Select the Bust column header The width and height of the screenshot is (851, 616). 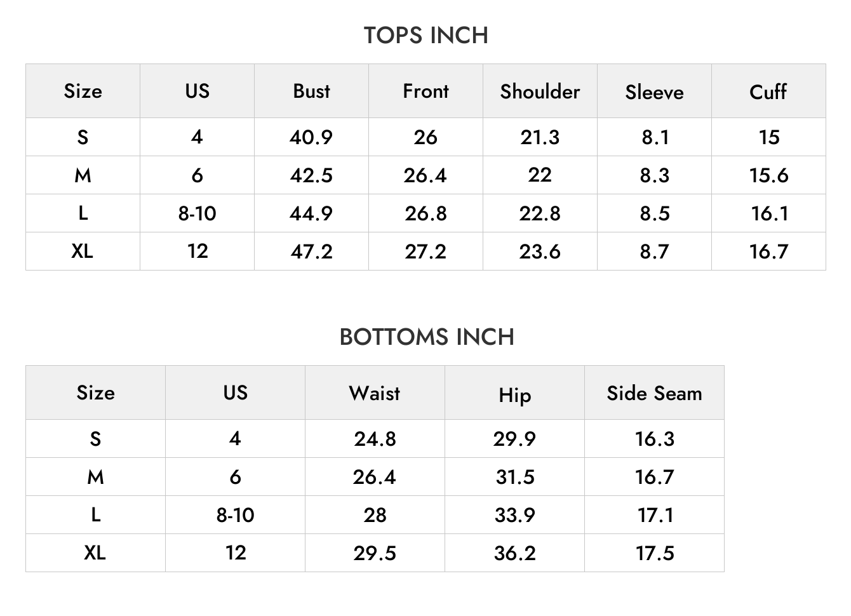point(311,91)
